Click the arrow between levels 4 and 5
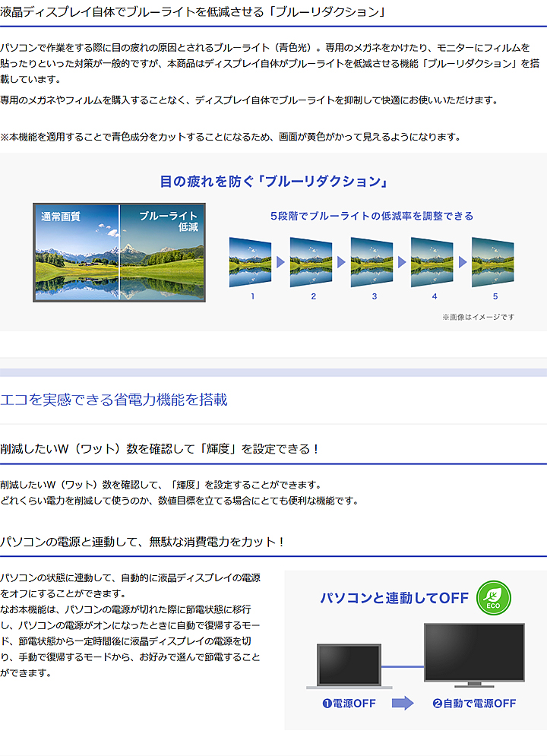Viewport: 547px width, 756px height. [x=463, y=262]
